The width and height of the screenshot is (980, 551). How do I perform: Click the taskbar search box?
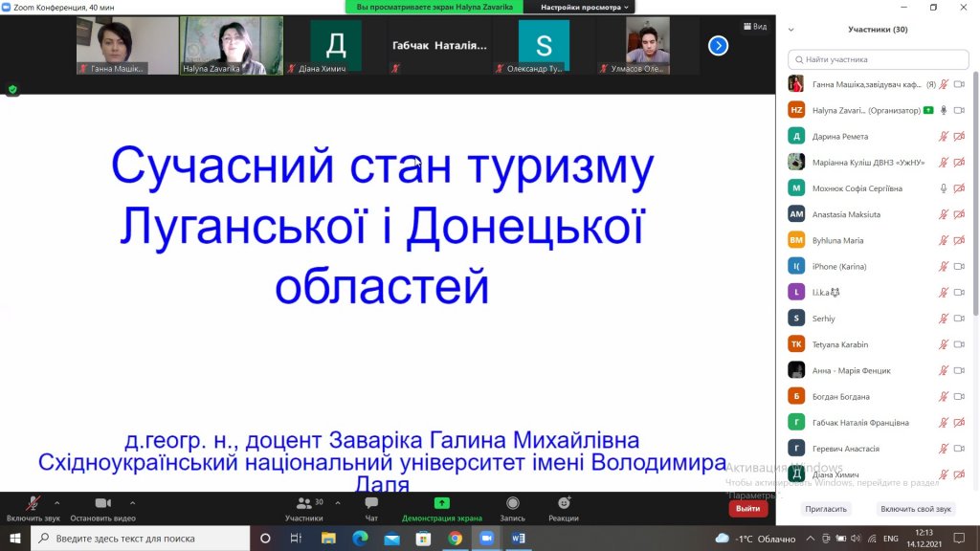click(x=140, y=538)
